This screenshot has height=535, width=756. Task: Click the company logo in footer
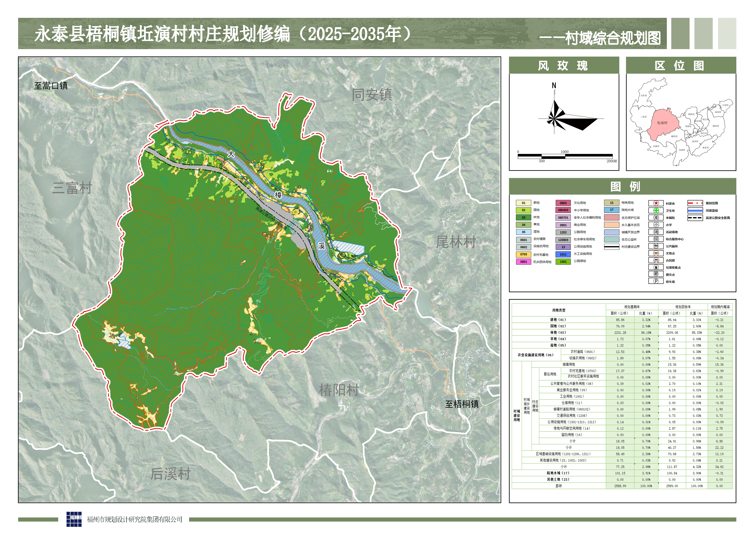click(74, 519)
